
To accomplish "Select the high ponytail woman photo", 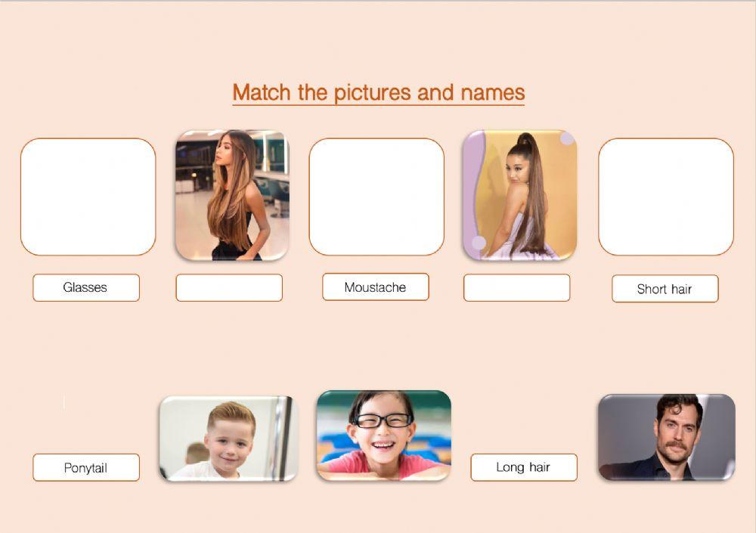I will point(519,195).
